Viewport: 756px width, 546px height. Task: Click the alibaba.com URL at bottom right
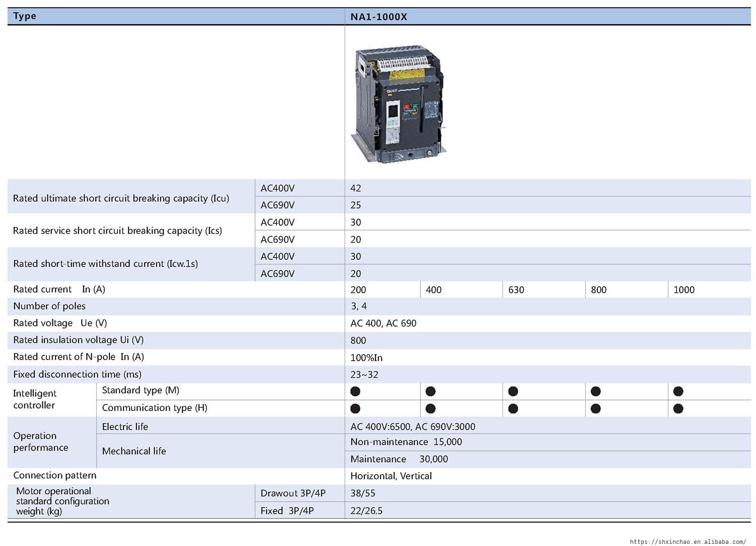tap(687, 541)
